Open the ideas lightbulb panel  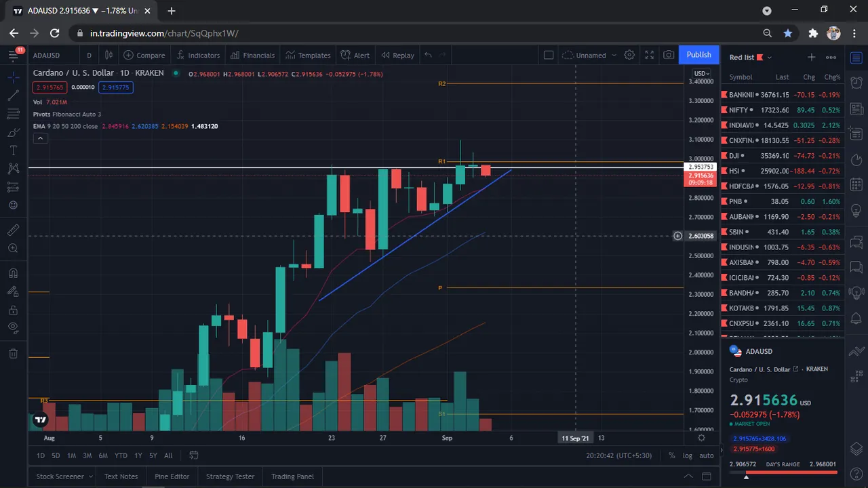(856, 209)
